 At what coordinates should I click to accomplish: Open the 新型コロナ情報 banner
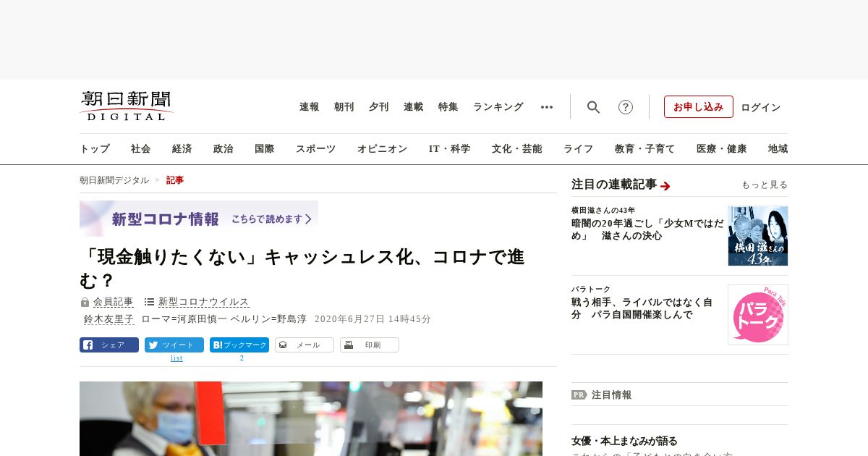[x=199, y=219]
